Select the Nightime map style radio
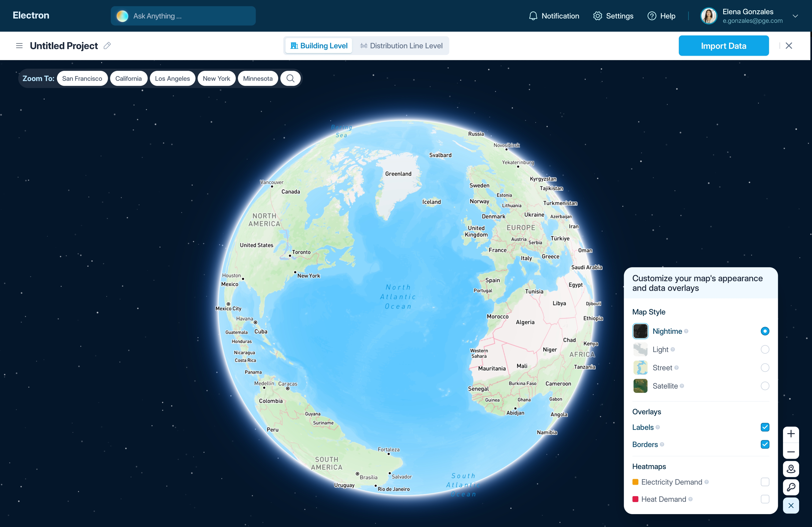Image resolution: width=812 pixels, height=527 pixels. pos(765,331)
